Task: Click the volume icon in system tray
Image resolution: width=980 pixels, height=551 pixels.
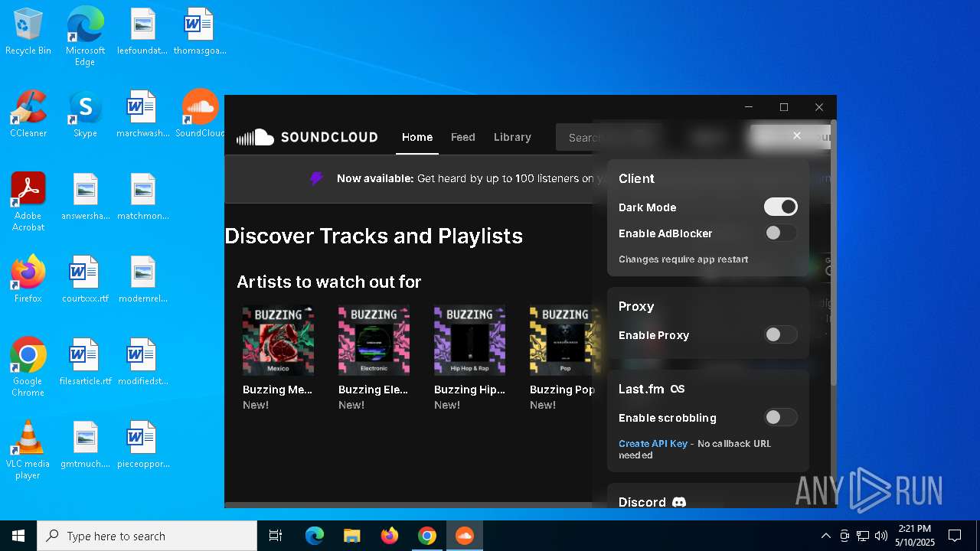Action: (x=881, y=536)
